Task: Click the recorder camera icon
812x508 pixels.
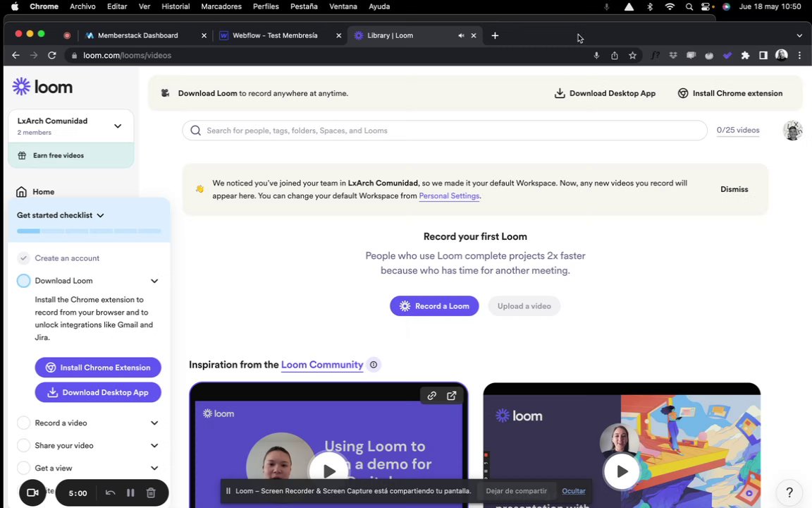Action: click(32, 492)
